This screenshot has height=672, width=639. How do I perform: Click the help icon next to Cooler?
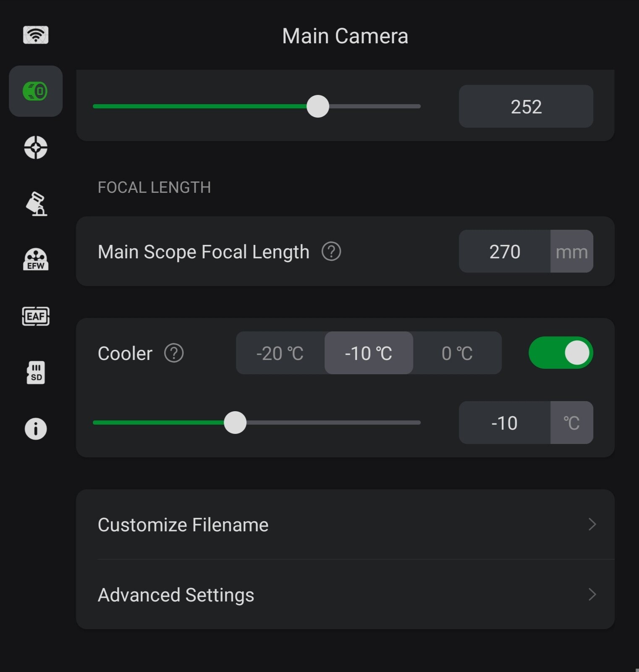tap(174, 353)
